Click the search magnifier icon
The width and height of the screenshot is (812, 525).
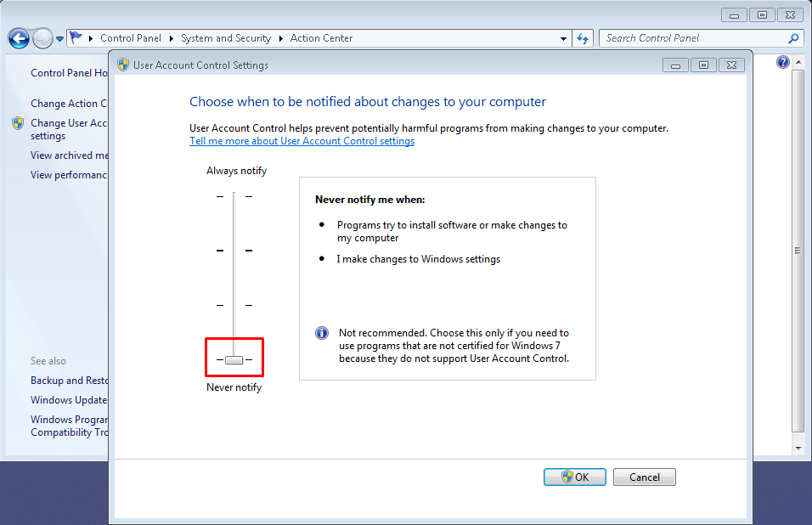tap(793, 38)
